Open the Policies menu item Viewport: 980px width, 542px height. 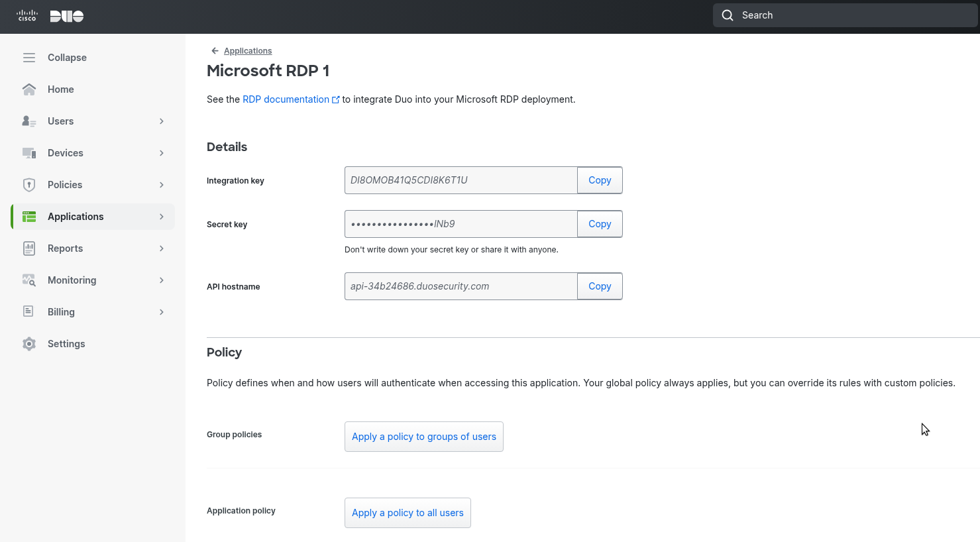pyautogui.click(x=93, y=185)
